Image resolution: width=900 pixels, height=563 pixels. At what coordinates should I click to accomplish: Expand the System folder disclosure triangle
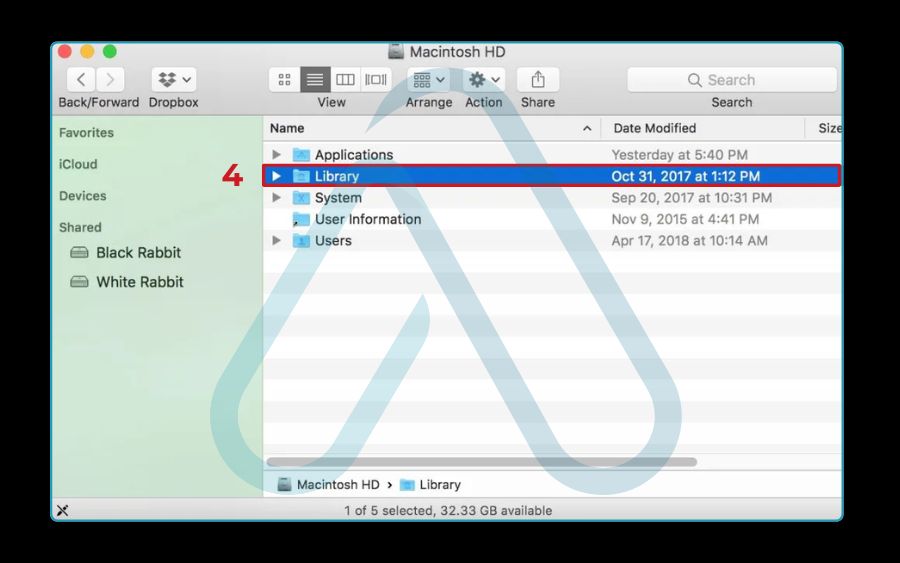tap(277, 198)
